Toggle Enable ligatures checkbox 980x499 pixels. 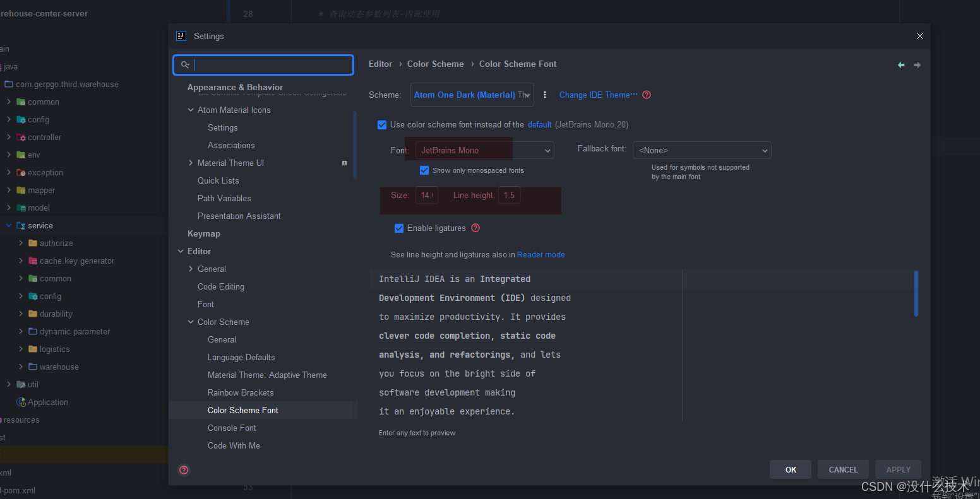pyautogui.click(x=399, y=228)
